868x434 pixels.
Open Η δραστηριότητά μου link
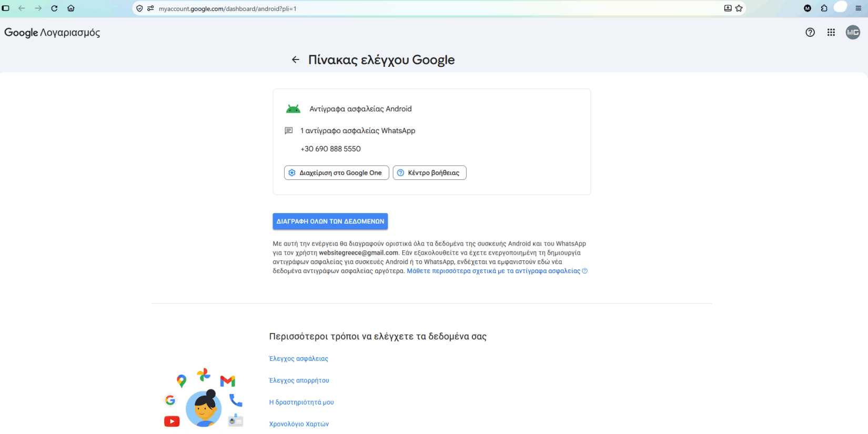tap(301, 402)
